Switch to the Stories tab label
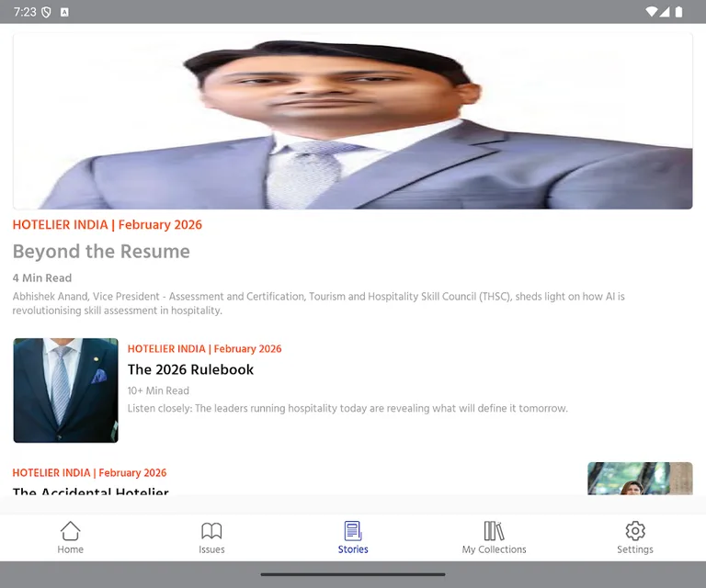 pyautogui.click(x=353, y=549)
